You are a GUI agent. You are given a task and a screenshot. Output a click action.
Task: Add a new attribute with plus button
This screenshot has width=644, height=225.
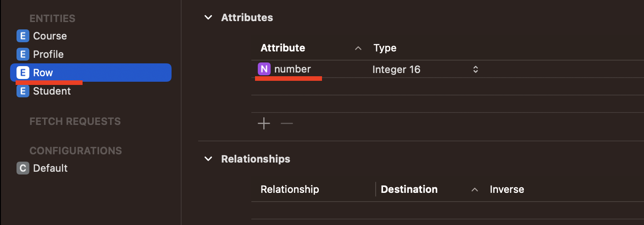click(264, 124)
